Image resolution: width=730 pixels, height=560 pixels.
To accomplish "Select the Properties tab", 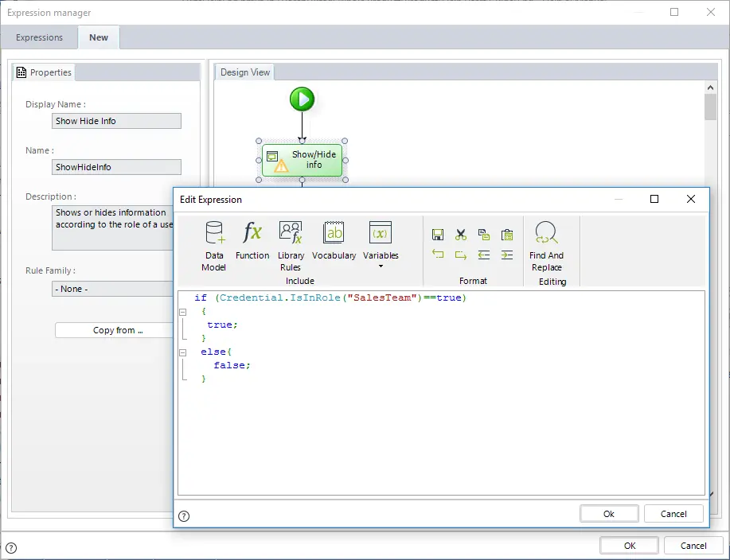I will 45,72.
